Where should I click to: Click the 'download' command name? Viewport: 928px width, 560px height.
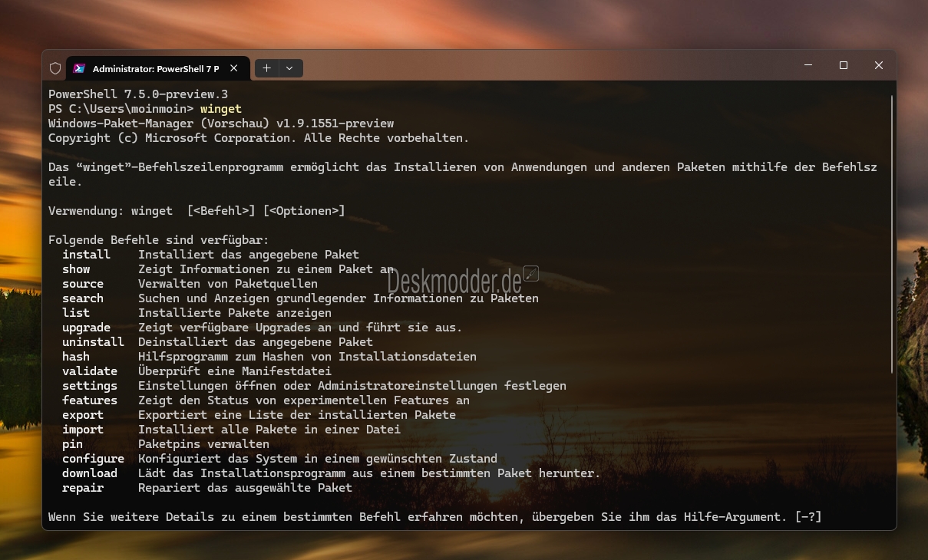coord(90,473)
